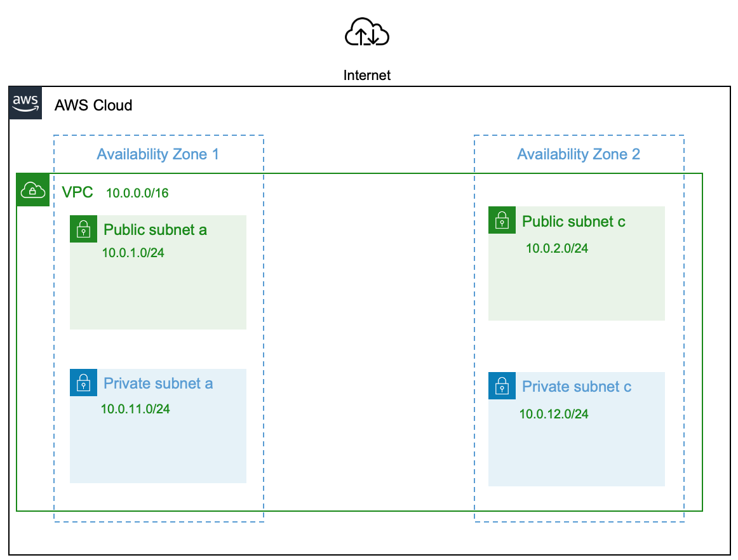Viewport: 738px width, 560px height.
Task: Click Private subnet a lock icon
Action: [x=83, y=383]
